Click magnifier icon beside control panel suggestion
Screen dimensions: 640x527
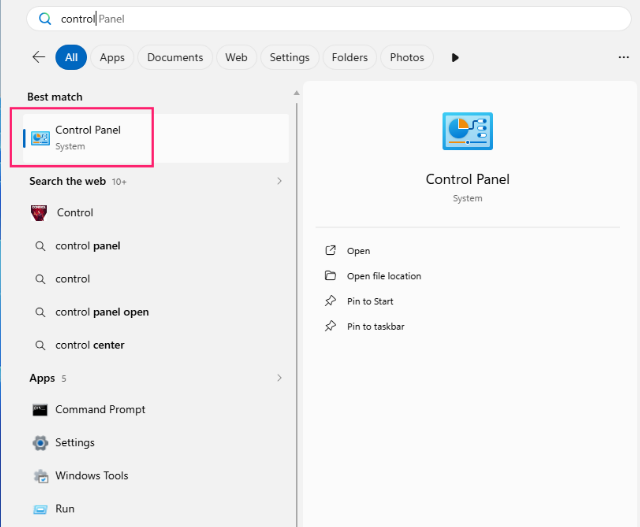pyautogui.click(x=40, y=246)
